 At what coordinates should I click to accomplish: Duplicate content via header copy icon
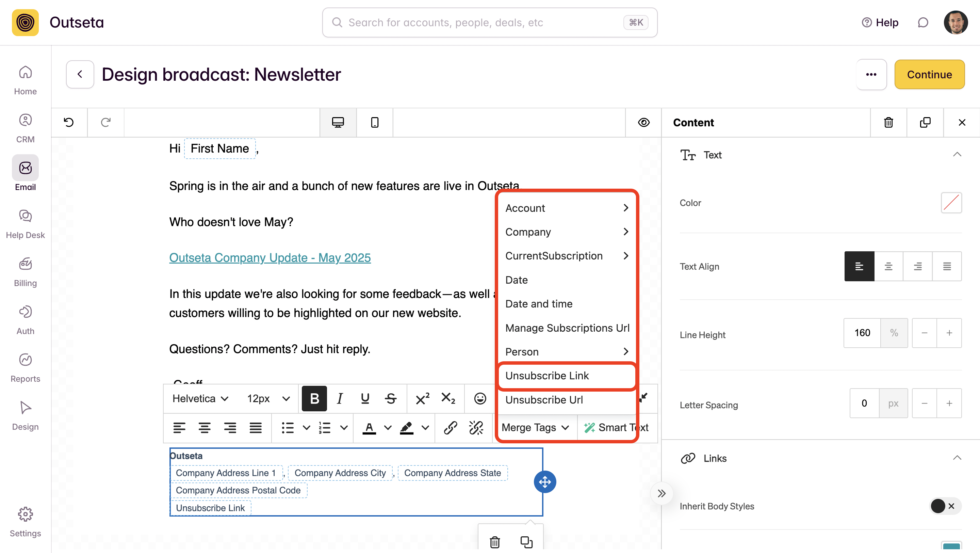click(x=925, y=122)
